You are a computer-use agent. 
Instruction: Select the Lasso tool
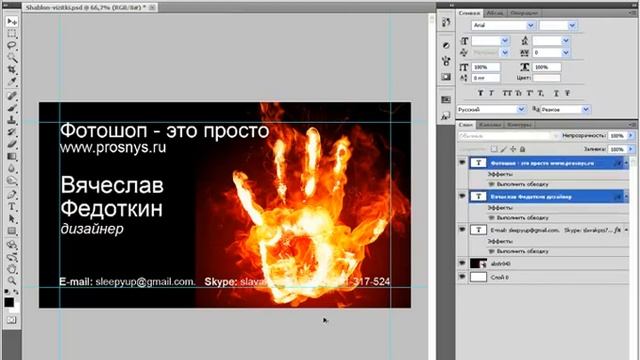(x=12, y=45)
